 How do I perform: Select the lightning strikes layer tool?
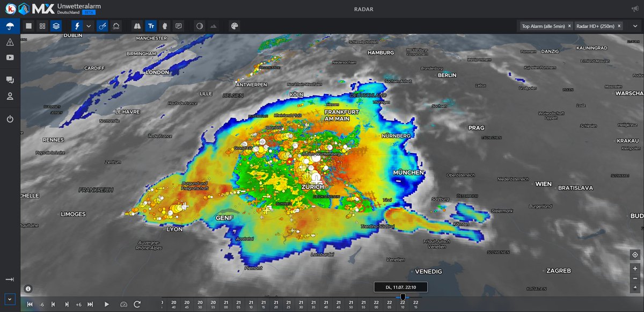coord(77,26)
